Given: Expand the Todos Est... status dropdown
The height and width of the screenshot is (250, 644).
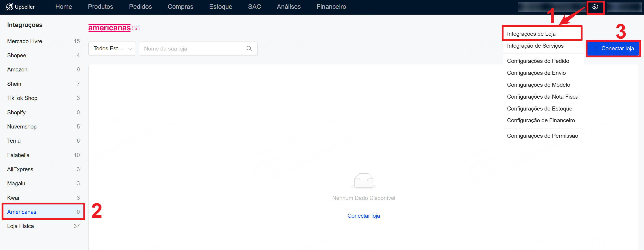Looking at the screenshot, I should click(112, 49).
